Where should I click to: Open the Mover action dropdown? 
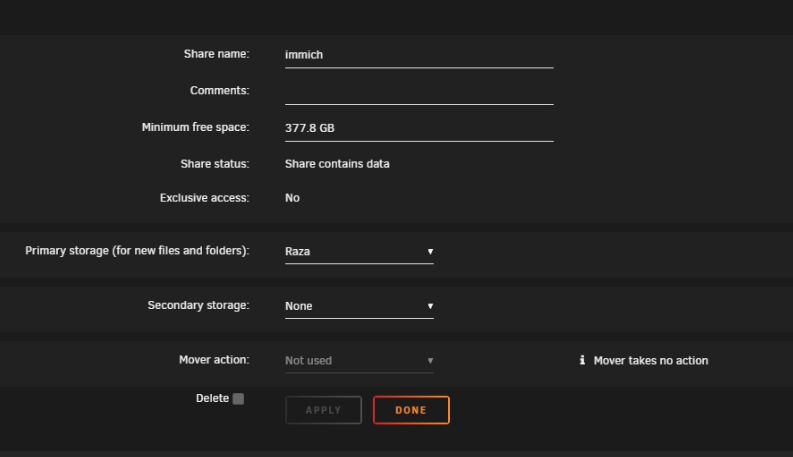coord(359,360)
